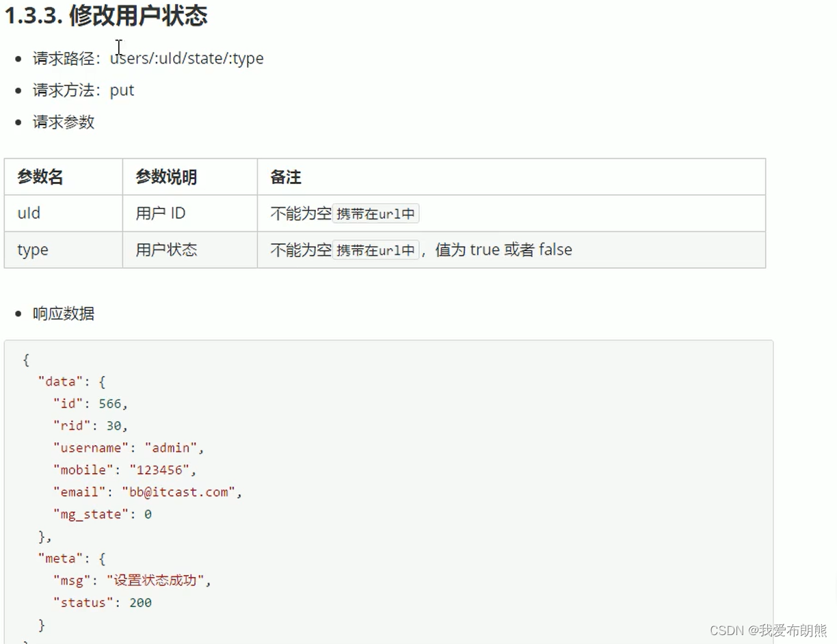Click the "mg_state": 0 line

(x=102, y=514)
